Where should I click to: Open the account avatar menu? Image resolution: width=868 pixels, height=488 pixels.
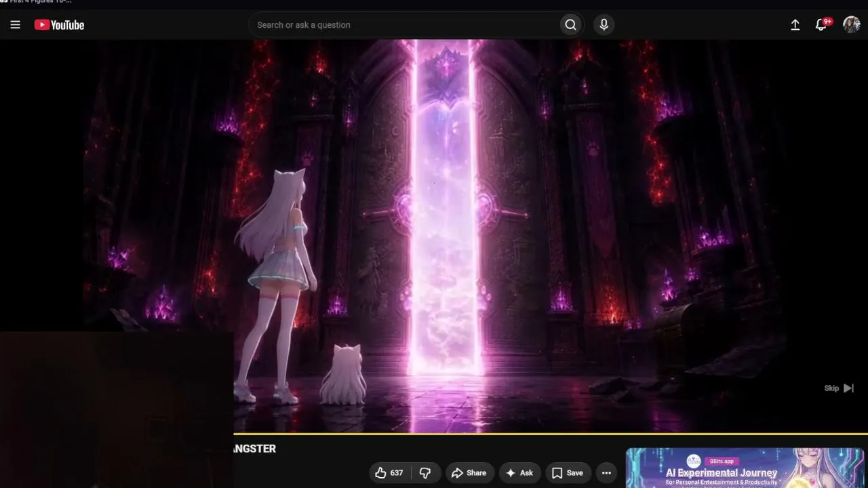tap(852, 25)
